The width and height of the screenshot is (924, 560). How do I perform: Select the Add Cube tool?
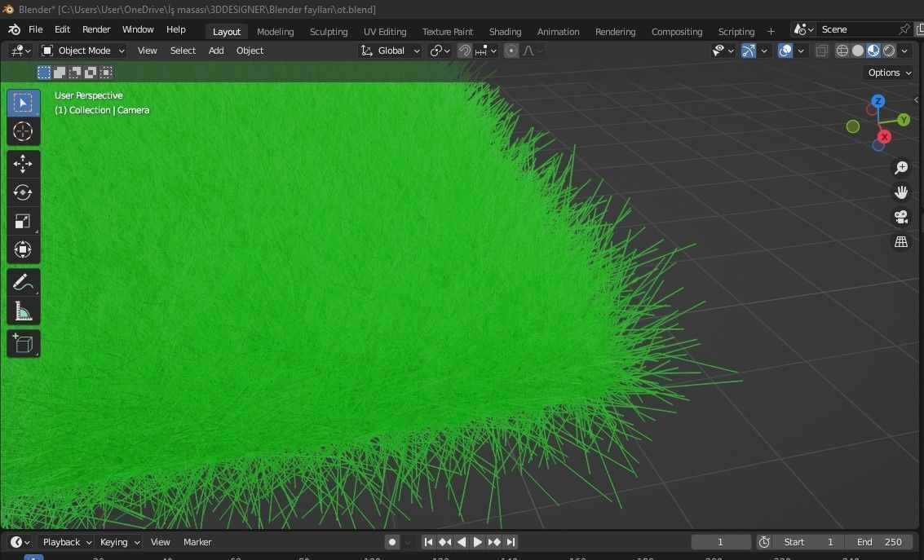tap(24, 344)
